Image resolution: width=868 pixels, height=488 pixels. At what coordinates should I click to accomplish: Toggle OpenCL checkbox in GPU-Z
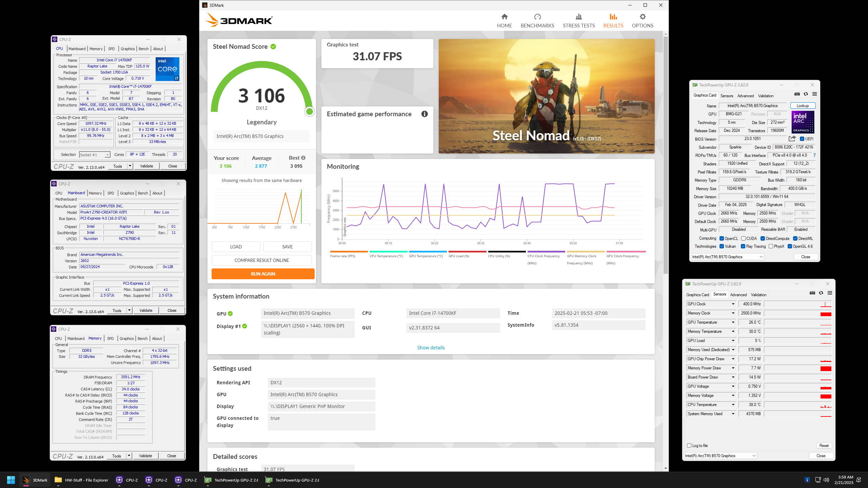point(722,239)
